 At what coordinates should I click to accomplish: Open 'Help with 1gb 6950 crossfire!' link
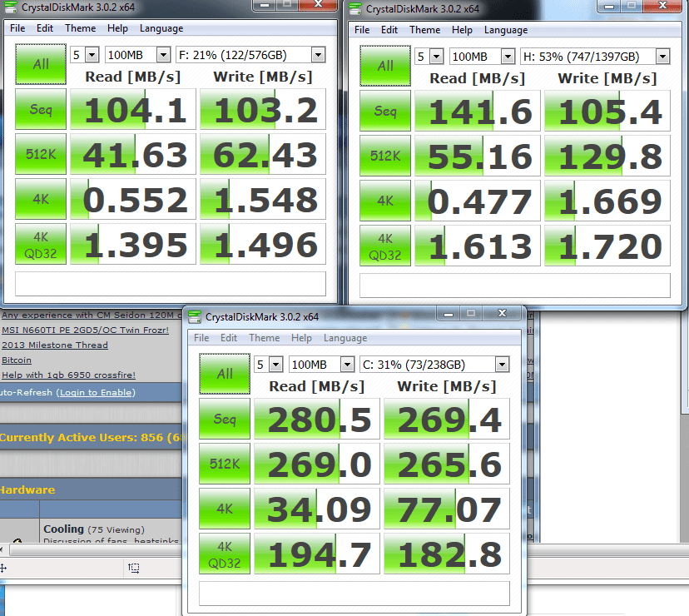click(x=68, y=375)
